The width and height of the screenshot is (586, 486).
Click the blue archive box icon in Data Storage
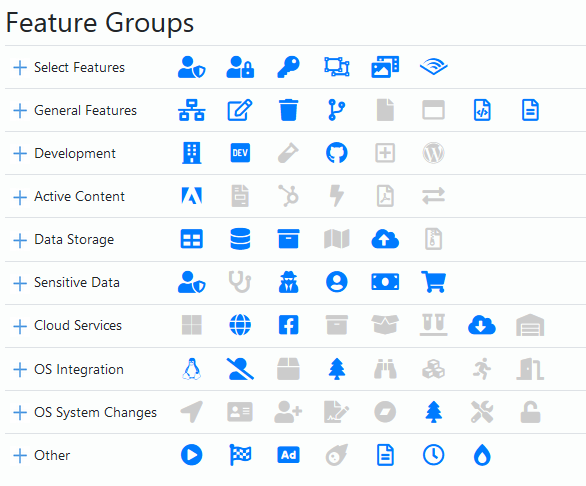289,239
